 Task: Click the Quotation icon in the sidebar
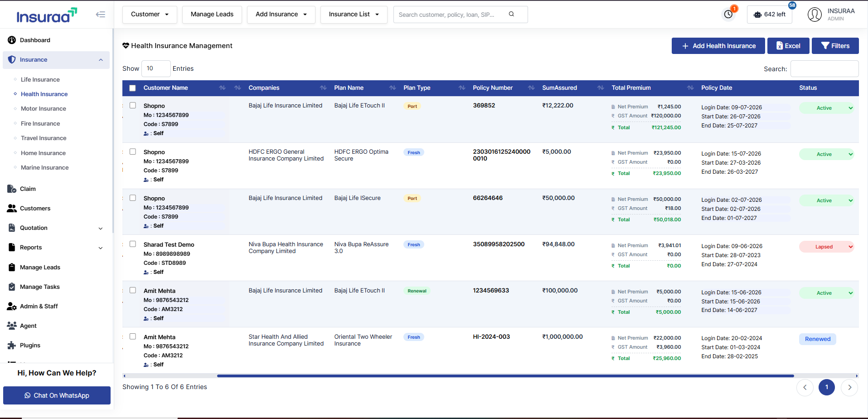tap(12, 228)
